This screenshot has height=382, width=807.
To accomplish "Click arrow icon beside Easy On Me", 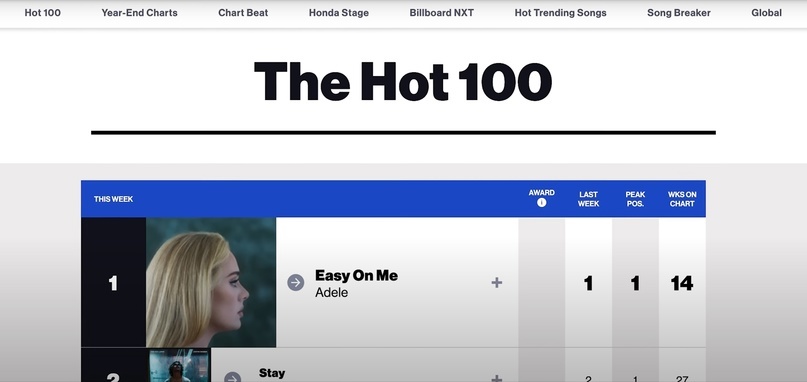I will 295,283.
